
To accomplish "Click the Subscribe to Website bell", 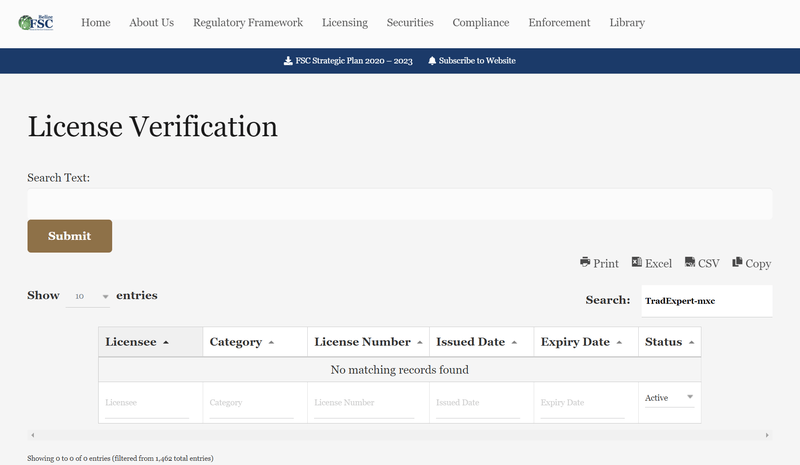I will click(432, 61).
